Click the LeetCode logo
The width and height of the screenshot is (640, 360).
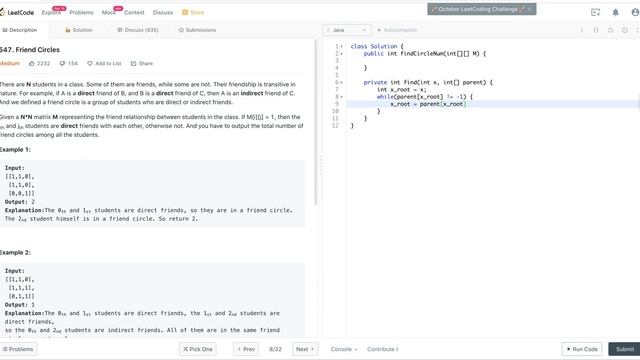[x=17, y=13]
